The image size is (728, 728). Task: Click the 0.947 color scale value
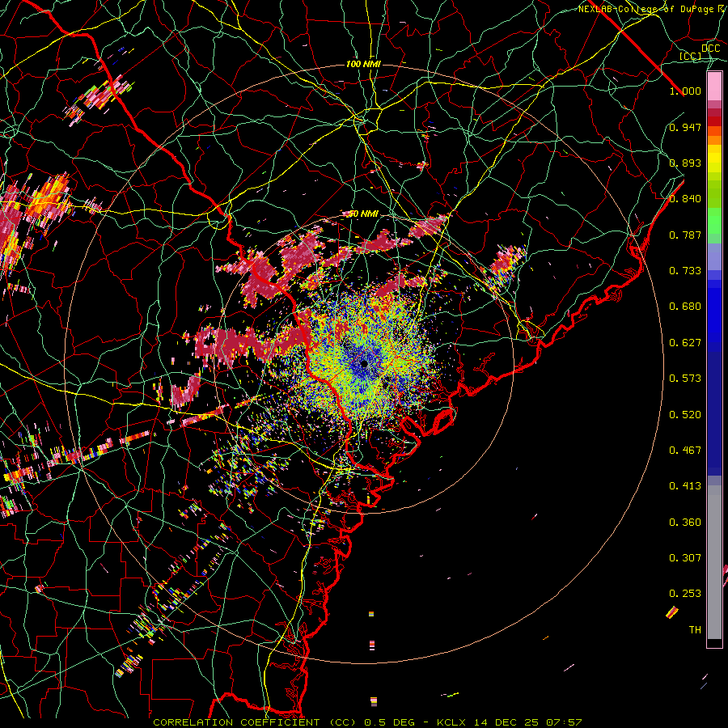[685, 127]
